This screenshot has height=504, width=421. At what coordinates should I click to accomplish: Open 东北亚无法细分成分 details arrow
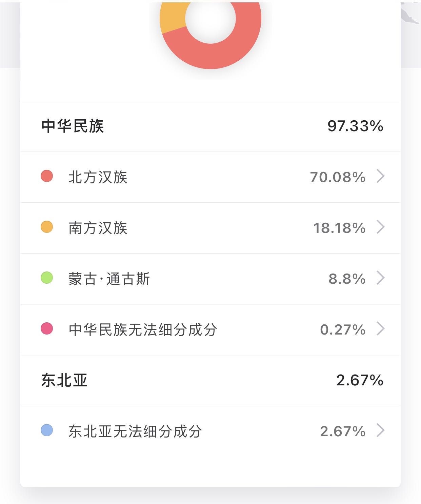coord(381,431)
